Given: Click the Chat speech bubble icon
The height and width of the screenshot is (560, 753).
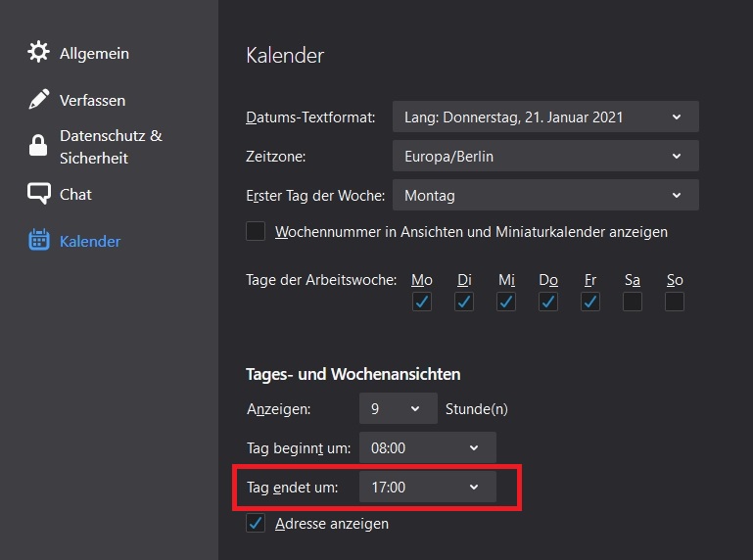Looking at the screenshot, I should (x=38, y=194).
